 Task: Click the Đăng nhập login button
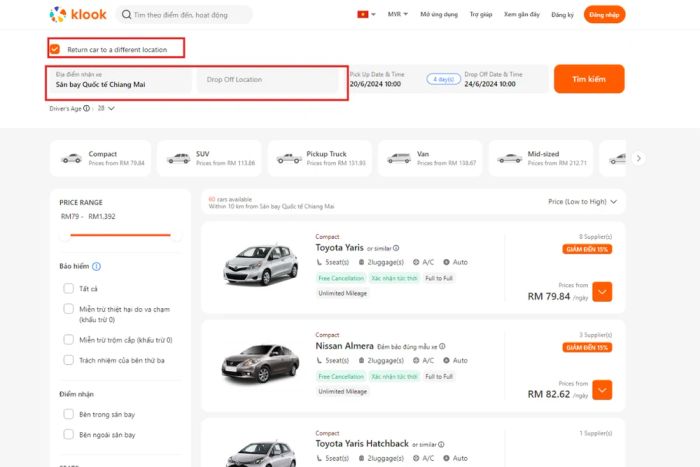pyautogui.click(x=604, y=15)
